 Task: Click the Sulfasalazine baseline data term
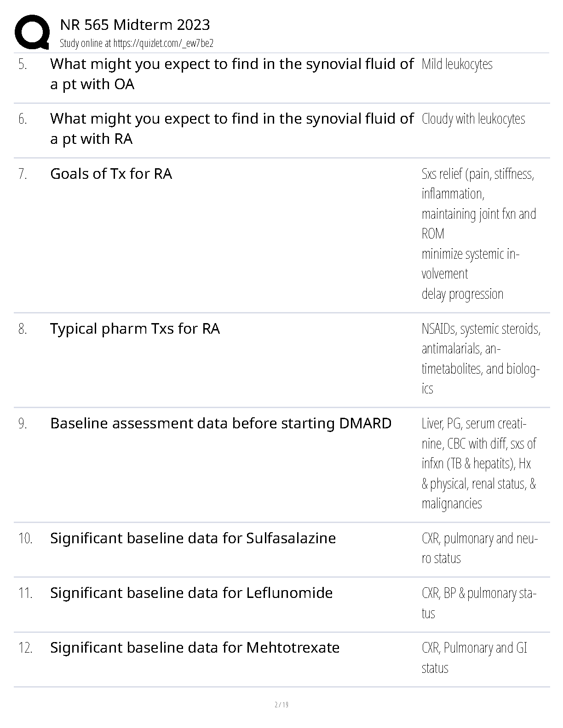pyautogui.click(x=193, y=538)
